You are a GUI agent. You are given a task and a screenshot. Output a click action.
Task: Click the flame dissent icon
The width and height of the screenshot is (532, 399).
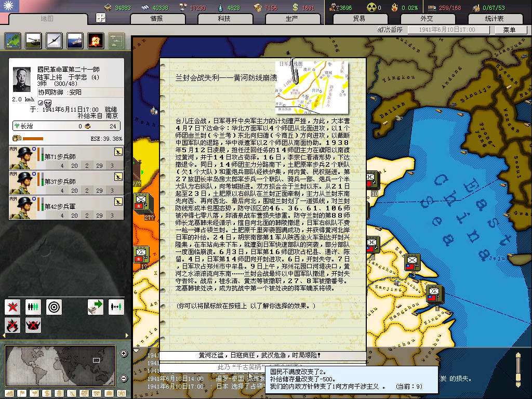(394, 7)
